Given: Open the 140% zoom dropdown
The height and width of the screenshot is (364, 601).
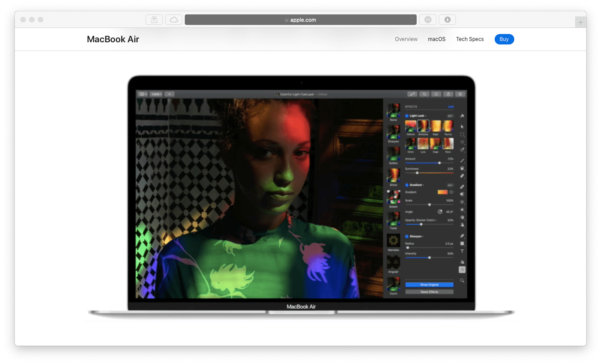Looking at the screenshot, I should (156, 94).
